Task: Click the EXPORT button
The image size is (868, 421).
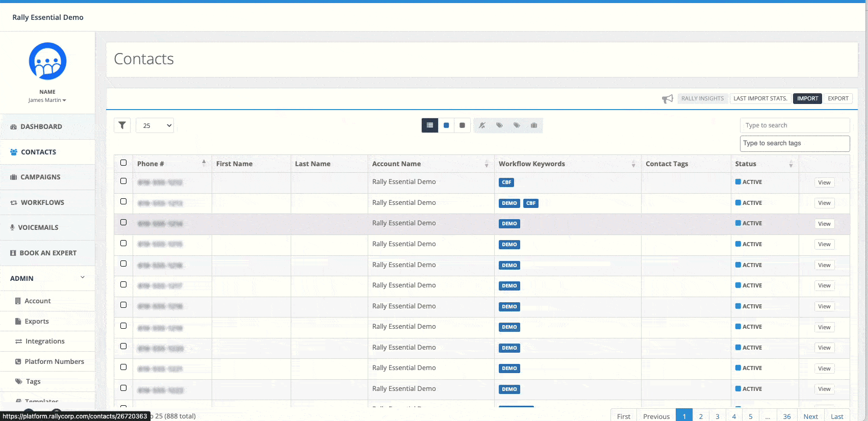Action: tap(838, 99)
